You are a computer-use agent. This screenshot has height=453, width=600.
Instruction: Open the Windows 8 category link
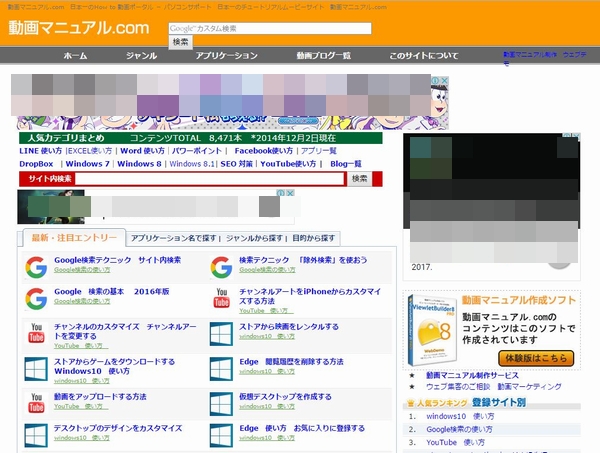click(139, 164)
